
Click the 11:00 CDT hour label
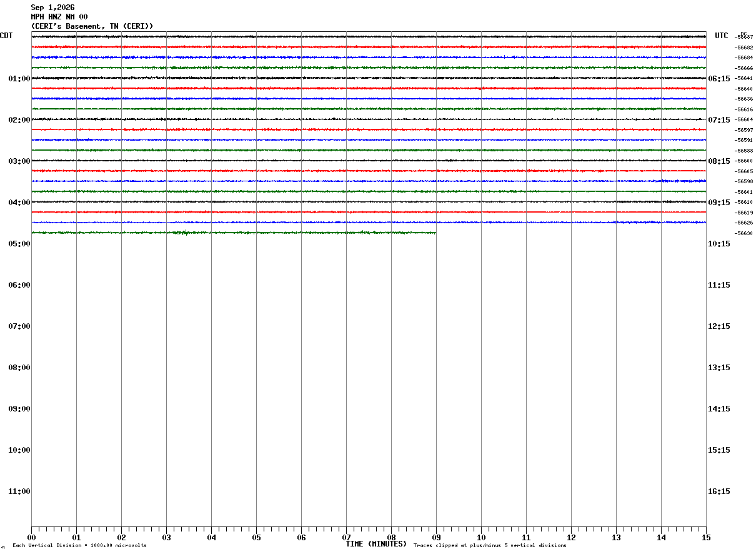coord(19,491)
